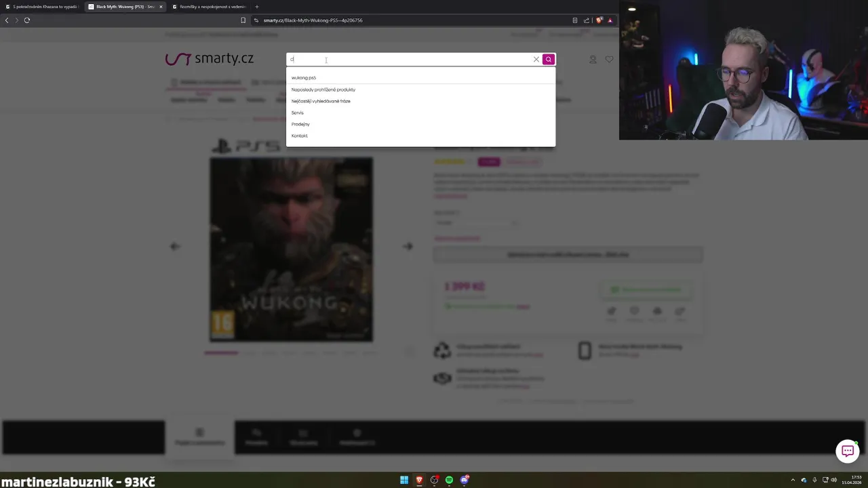The image size is (868, 488).
Task: Switch to 'Rozmíšky a nespokojenost' tab
Action: tap(209, 7)
